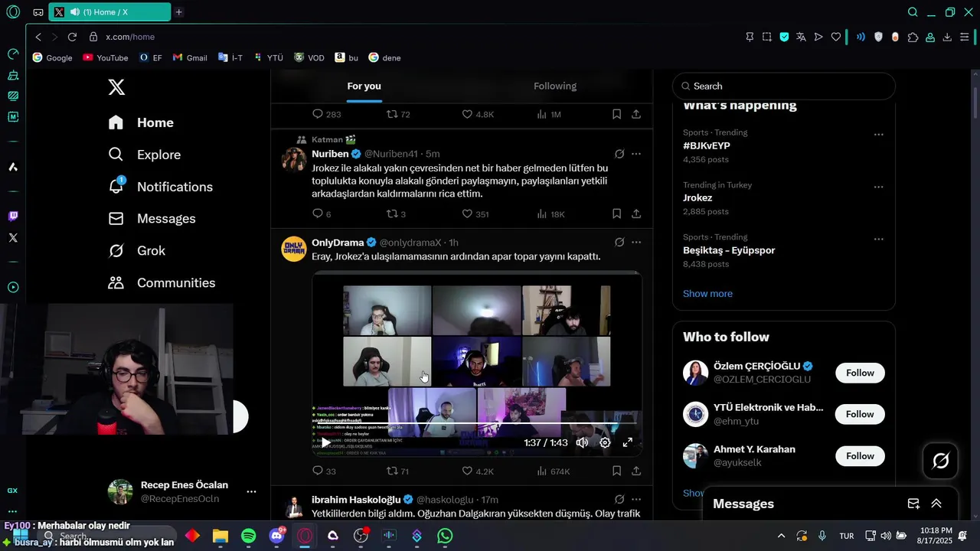Image resolution: width=980 pixels, height=551 pixels.
Task: Bookmark OnlyDrama's post
Action: click(616, 471)
